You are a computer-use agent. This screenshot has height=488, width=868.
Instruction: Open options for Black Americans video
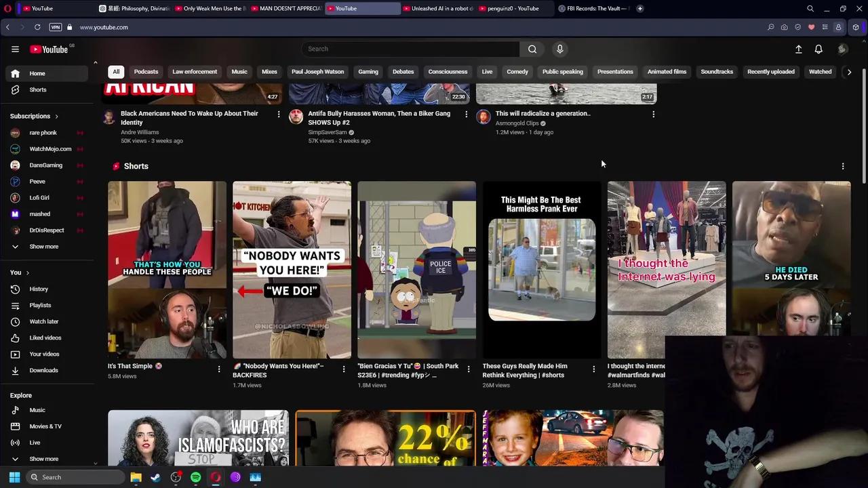279,114
